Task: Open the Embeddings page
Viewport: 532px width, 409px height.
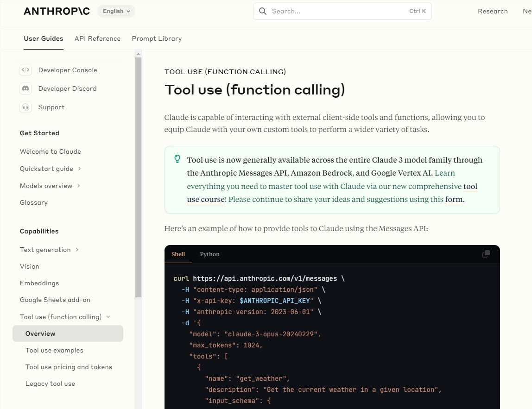Action: [39, 283]
